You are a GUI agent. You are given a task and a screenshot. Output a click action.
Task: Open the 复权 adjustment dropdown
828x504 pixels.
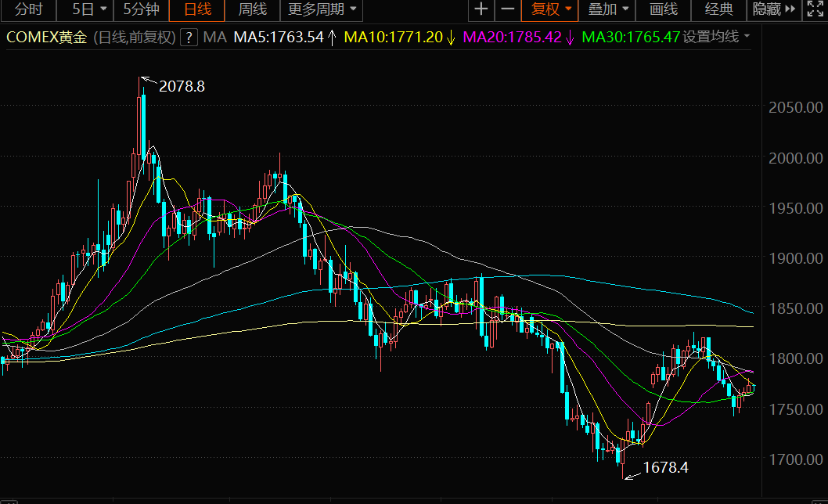[550, 9]
